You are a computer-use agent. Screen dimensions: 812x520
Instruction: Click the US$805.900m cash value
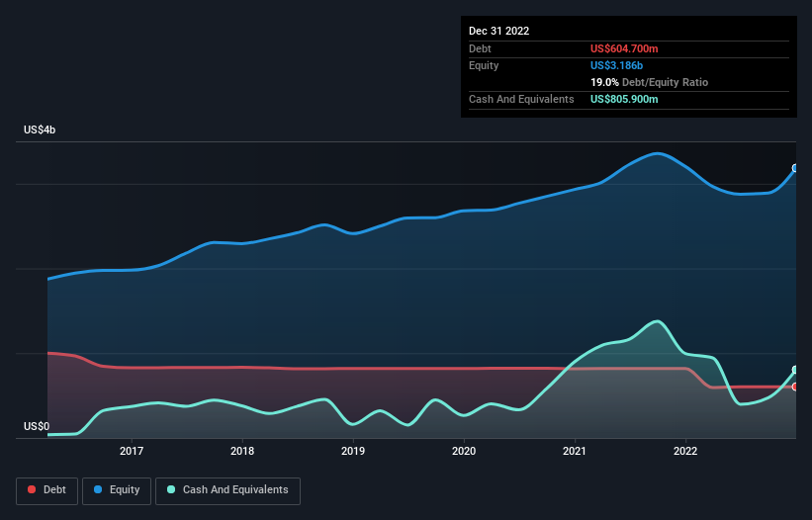[624, 99]
